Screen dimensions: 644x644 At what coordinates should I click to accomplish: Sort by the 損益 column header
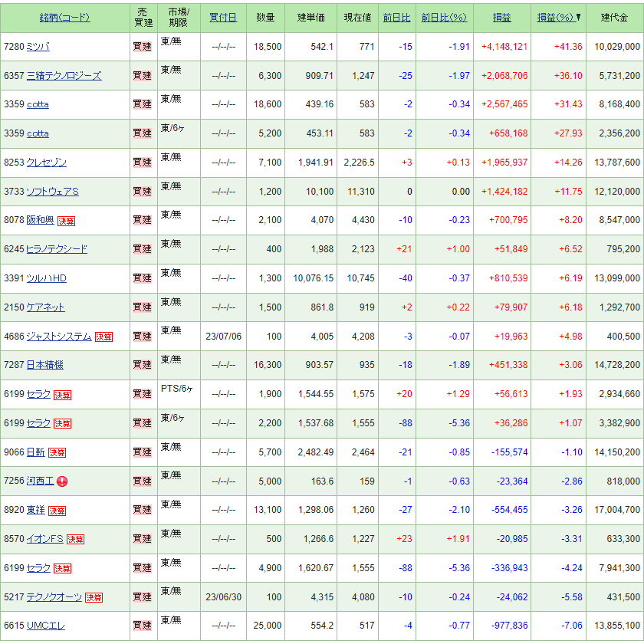pyautogui.click(x=502, y=17)
